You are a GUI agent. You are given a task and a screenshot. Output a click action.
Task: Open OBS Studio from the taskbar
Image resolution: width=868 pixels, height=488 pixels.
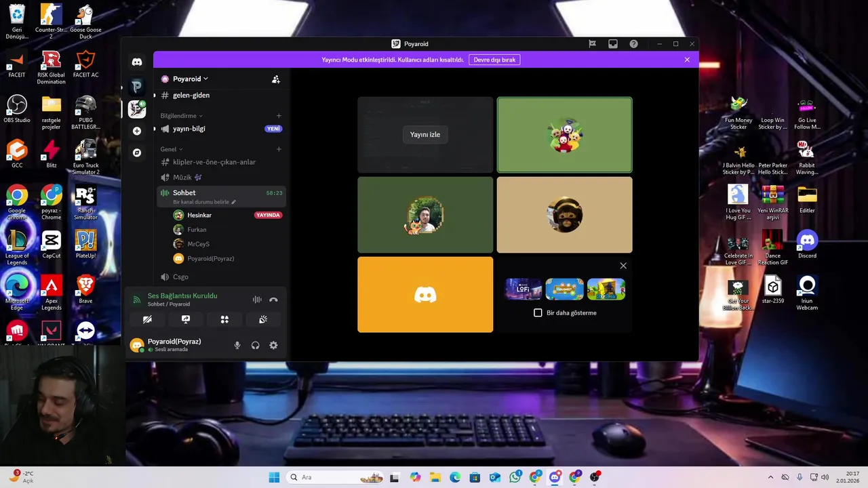[595, 477]
